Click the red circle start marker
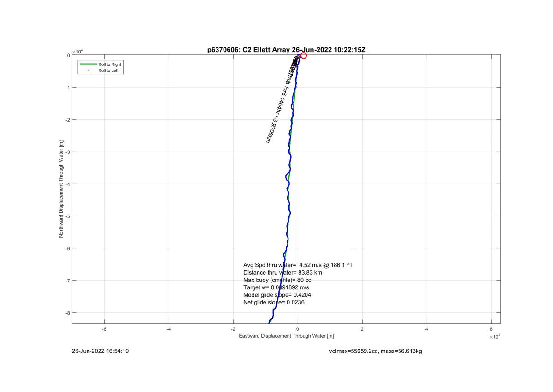 [303, 56]
